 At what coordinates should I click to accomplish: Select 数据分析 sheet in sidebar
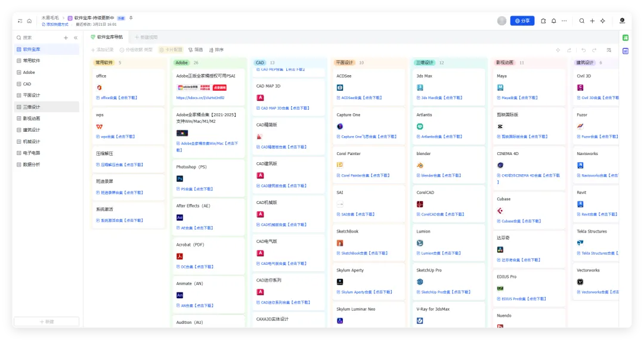pos(47,164)
